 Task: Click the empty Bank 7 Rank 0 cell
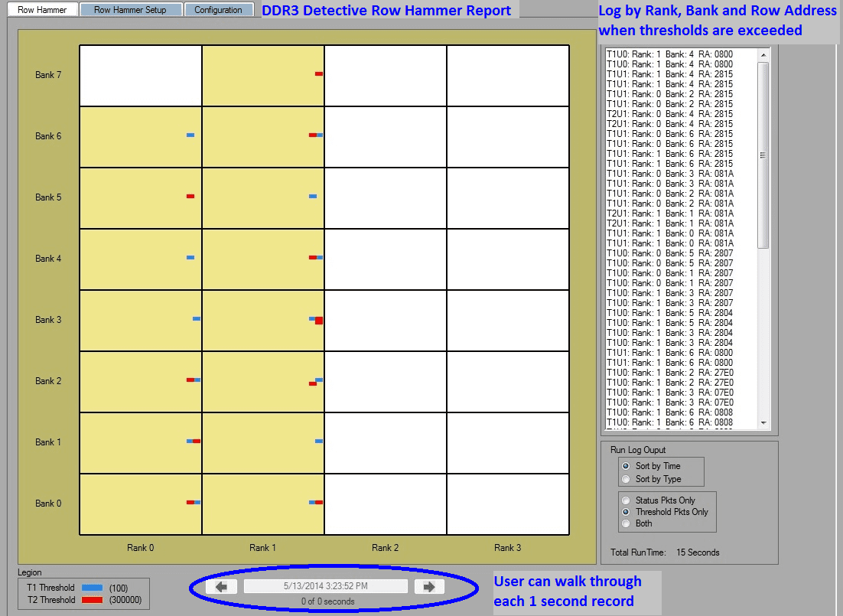[x=141, y=75]
